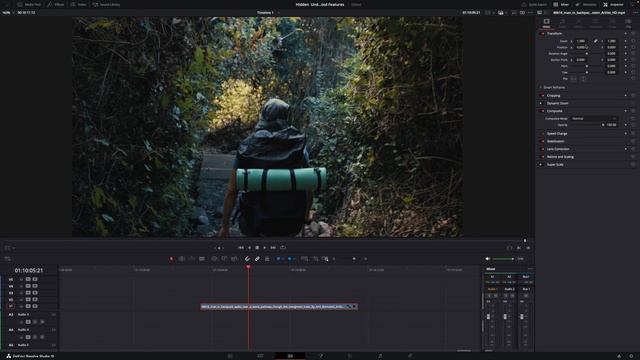
Task: Reset the Transform section
Action: (x=633, y=33)
